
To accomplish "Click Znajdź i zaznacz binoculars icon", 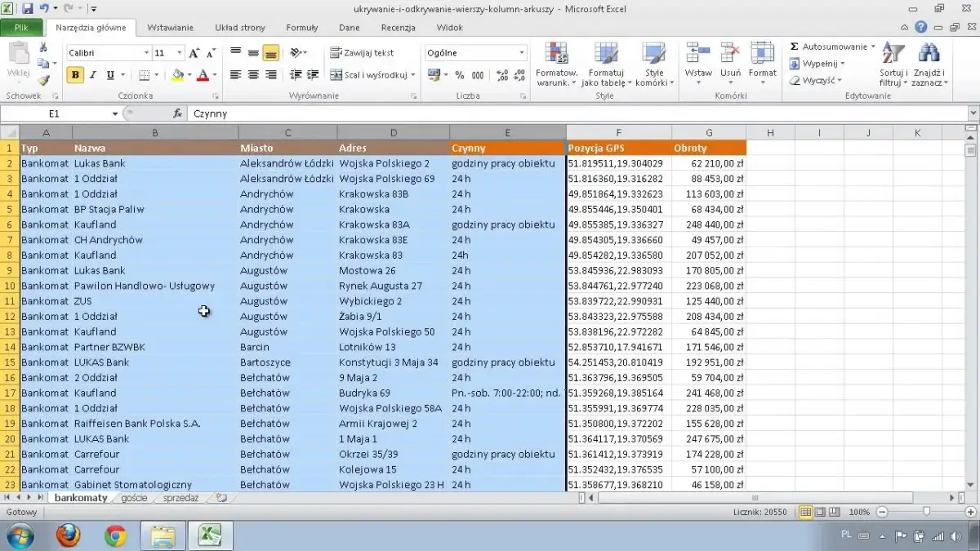I will (929, 64).
